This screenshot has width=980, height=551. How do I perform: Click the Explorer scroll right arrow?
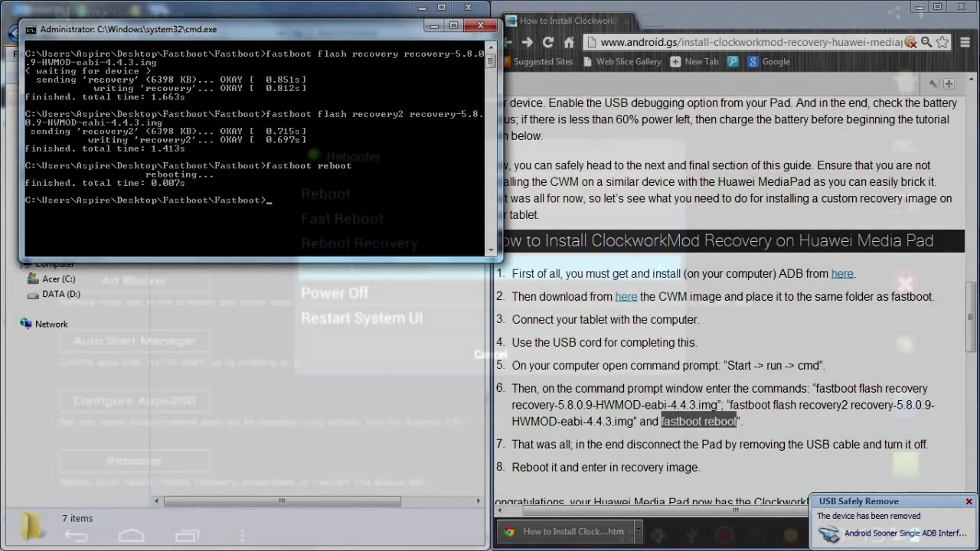pos(479,501)
